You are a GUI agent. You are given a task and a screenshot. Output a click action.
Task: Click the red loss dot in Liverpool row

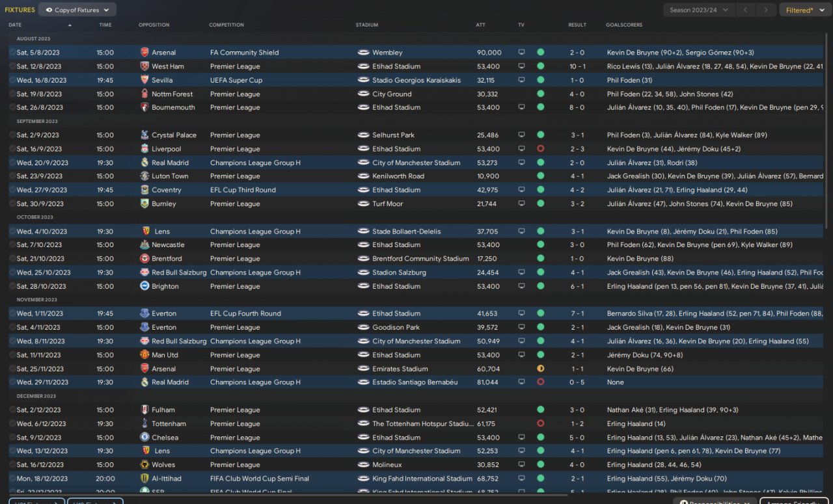coord(540,149)
